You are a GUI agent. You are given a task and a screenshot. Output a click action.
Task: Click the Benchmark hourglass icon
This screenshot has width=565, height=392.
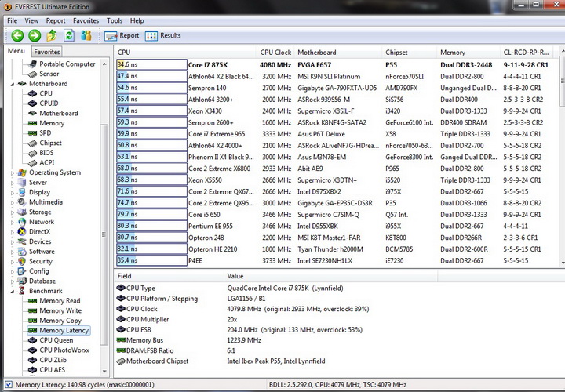(x=22, y=291)
